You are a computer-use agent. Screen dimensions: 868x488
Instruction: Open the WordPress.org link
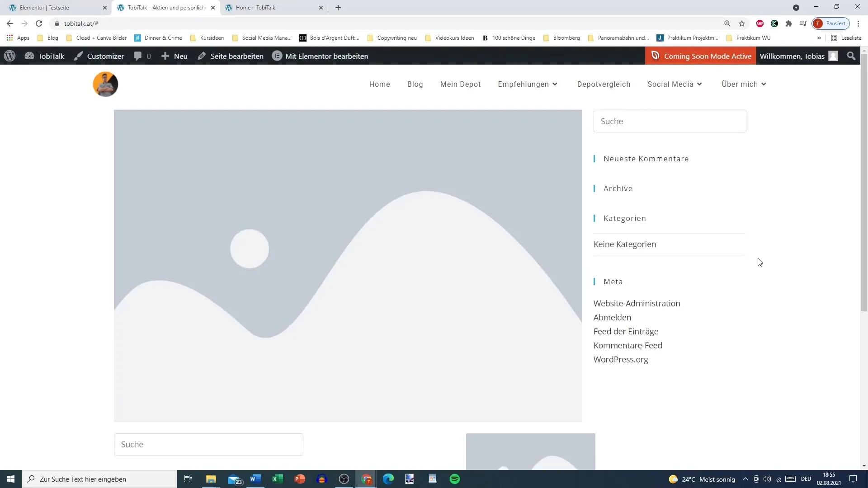point(621,359)
